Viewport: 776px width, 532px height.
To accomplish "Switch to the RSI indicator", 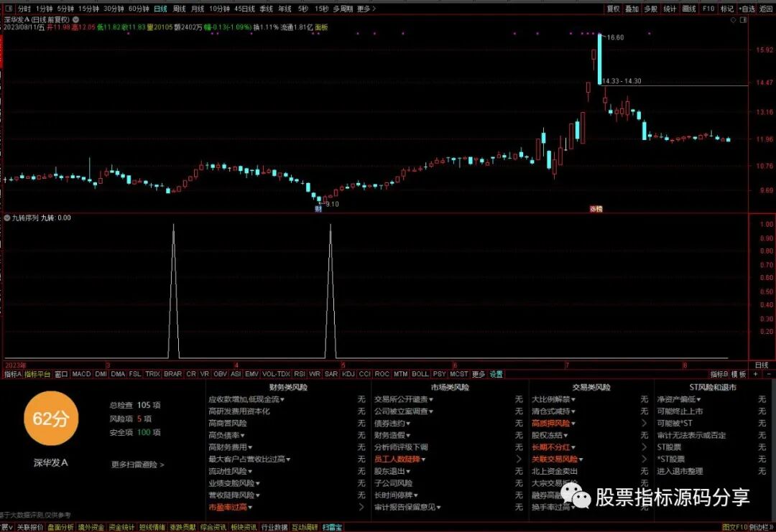I will tap(300, 374).
